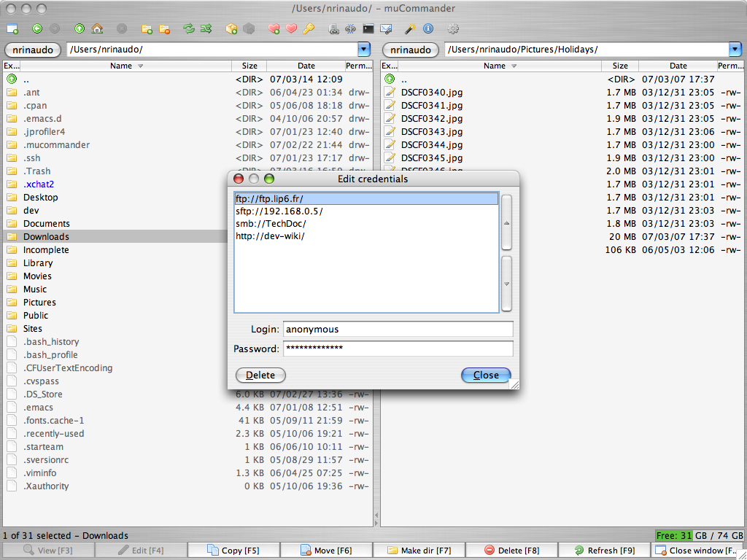The width and height of the screenshot is (747, 560).
Task: Click the grayed-out forward arrow icon
Action: pos(55,29)
